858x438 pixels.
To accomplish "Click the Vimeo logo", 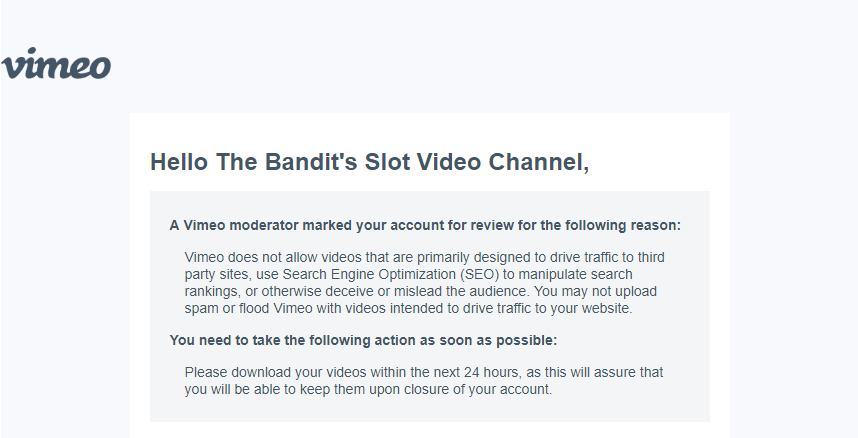I will pos(56,64).
